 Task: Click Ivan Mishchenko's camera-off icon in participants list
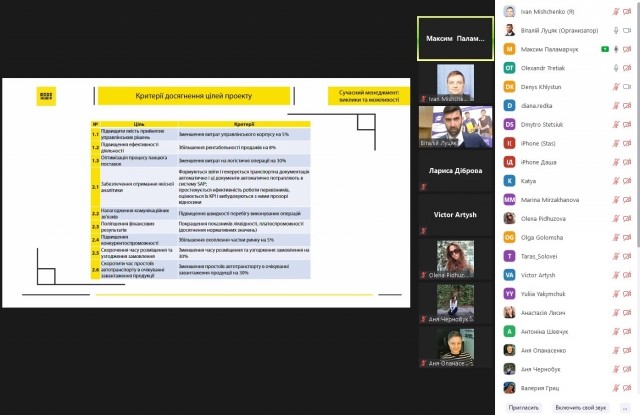[x=627, y=12]
